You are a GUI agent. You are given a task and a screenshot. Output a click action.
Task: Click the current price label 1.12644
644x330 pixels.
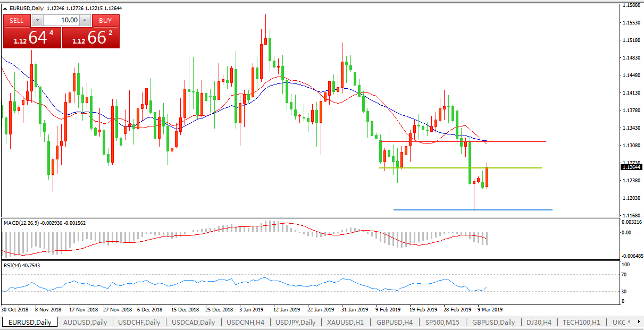(x=631, y=167)
